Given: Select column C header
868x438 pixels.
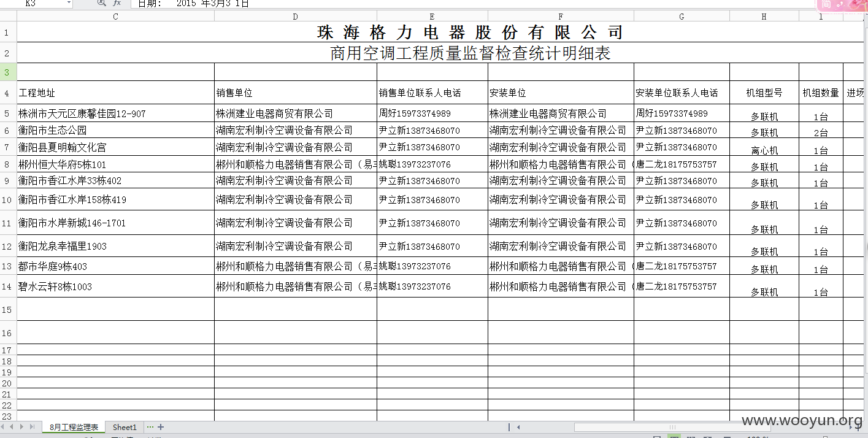Looking at the screenshot, I should pyautogui.click(x=115, y=17).
